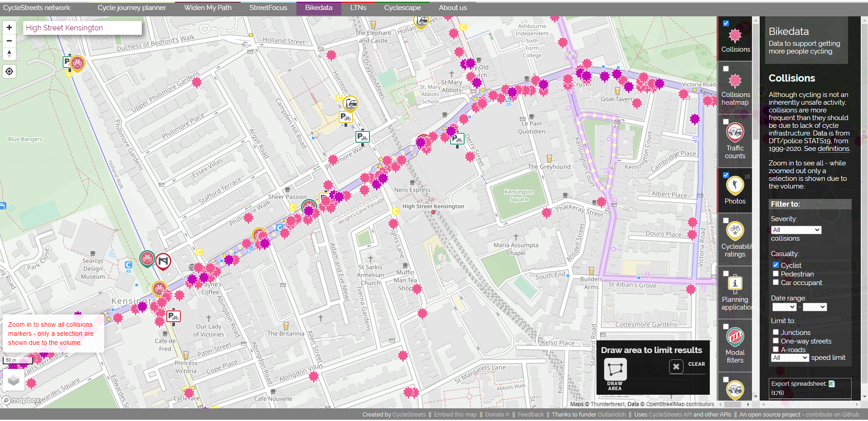Viewport: 868px width, 421px height.
Task: Click the Draw Area polygon icon
Action: point(615,369)
